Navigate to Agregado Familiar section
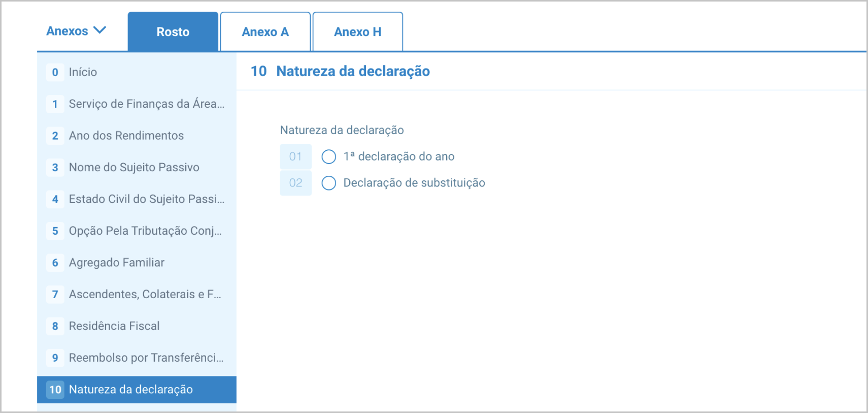Screen dimensions: 868x413 [x=117, y=263]
